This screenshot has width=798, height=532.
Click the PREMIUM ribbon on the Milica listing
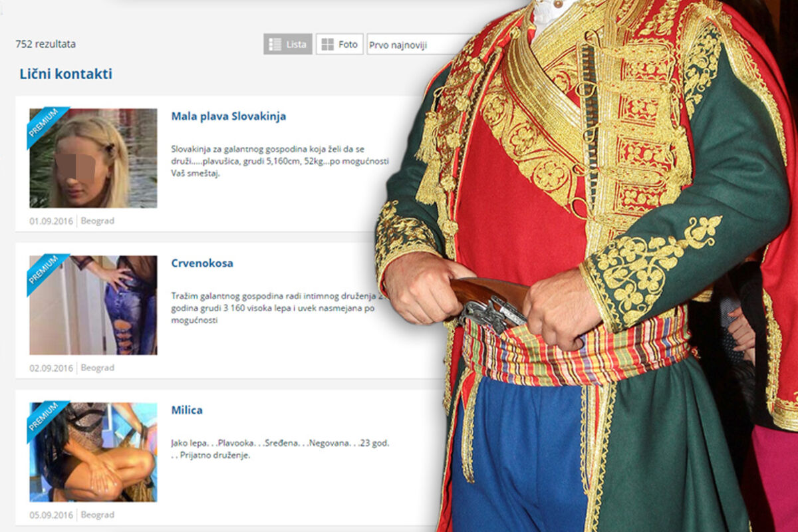tap(44, 418)
